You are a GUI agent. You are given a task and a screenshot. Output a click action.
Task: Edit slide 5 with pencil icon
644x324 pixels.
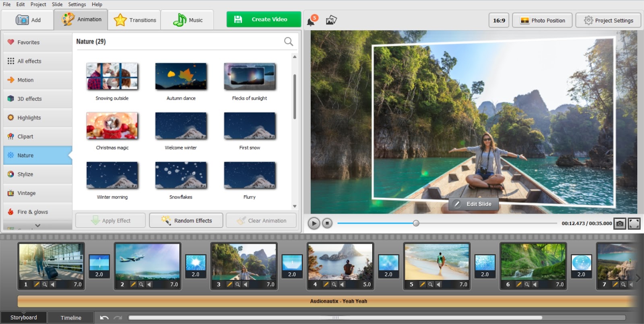pyautogui.click(x=422, y=284)
